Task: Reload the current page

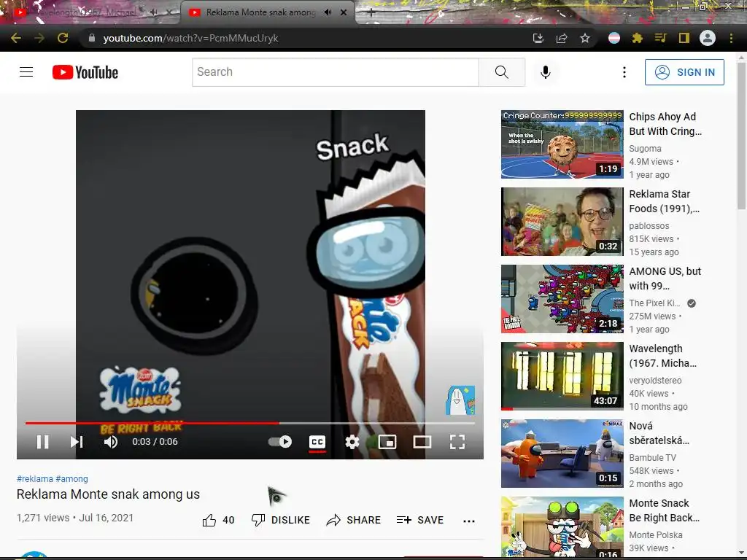Action: pyautogui.click(x=63, y=38)
